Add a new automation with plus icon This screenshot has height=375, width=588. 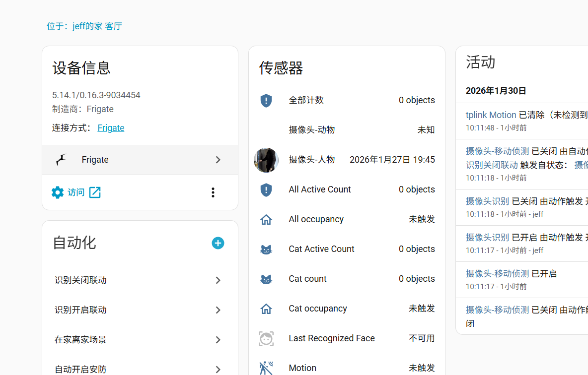click(218, 243)
